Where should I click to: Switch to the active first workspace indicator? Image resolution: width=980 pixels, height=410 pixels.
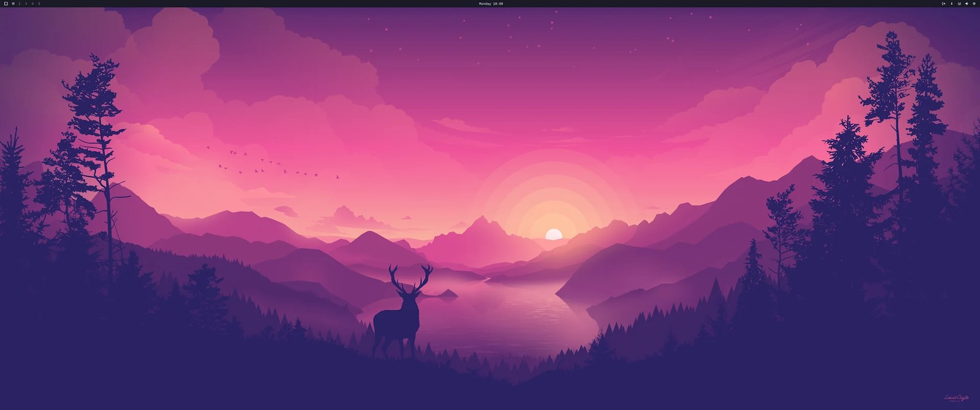pos(13,4)
